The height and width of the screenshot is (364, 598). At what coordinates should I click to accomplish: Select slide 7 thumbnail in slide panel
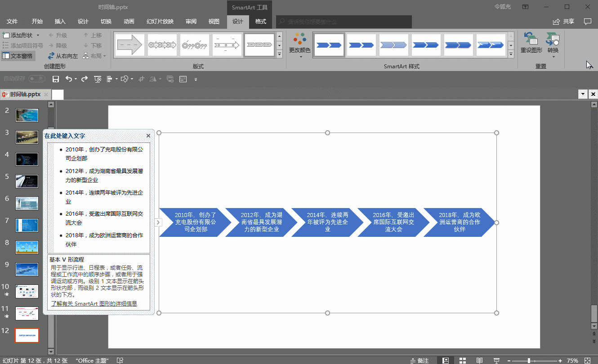(x=27, y=225)
